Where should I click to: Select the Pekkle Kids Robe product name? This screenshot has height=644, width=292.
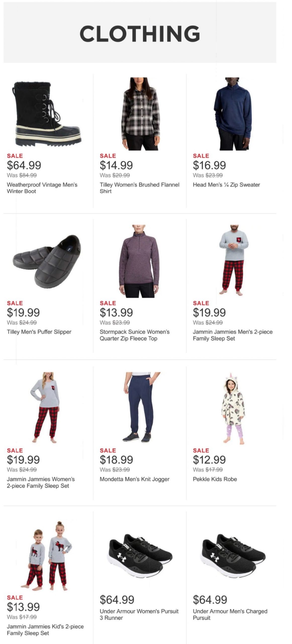click(215, 479)
